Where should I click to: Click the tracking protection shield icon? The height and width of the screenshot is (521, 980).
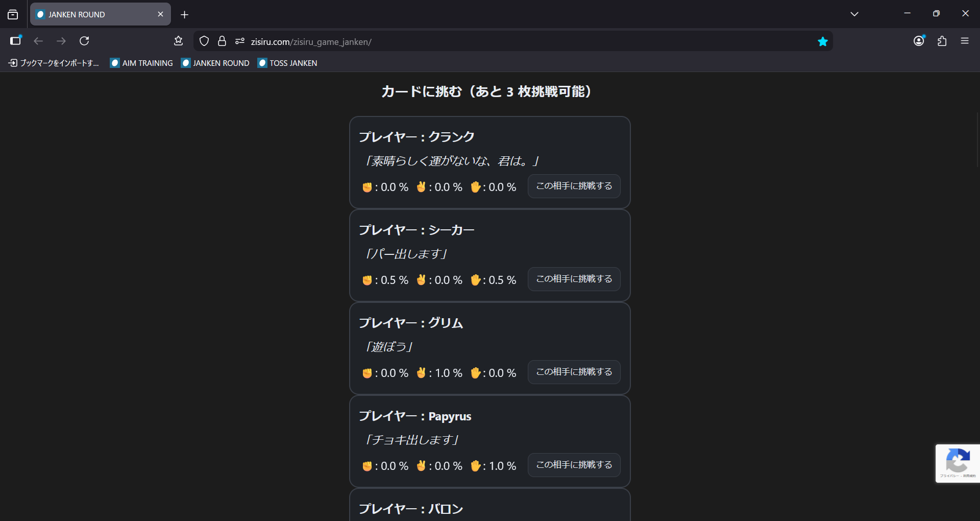click(204, 41)
